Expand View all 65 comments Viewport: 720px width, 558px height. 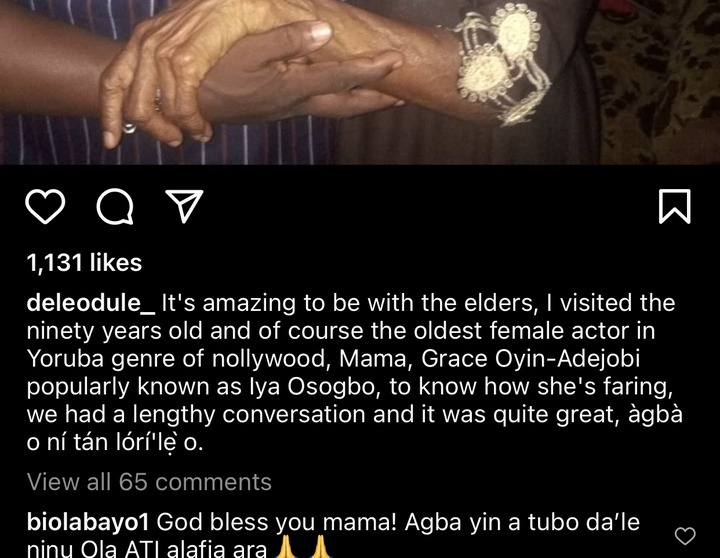pos(149,482)
